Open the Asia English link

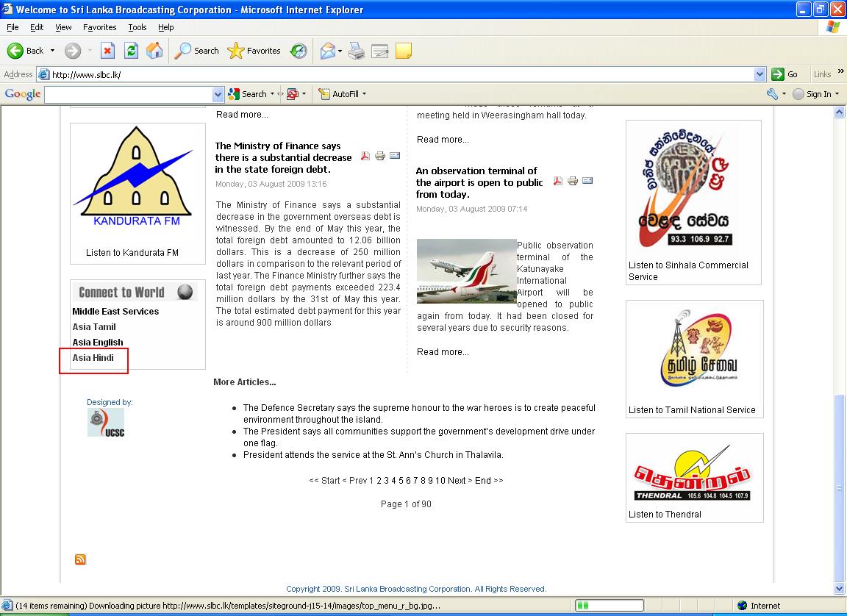98,343
